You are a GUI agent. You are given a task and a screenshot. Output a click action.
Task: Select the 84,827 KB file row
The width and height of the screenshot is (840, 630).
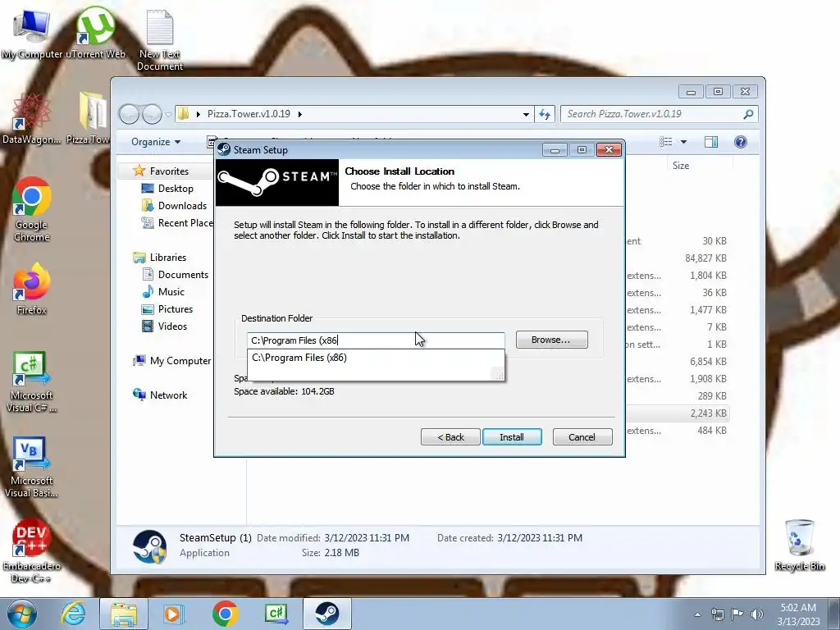point(677,258)
